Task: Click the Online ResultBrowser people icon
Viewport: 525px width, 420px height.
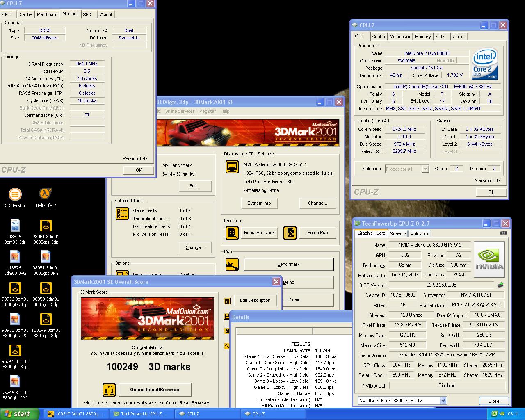Action: [109, 390]
